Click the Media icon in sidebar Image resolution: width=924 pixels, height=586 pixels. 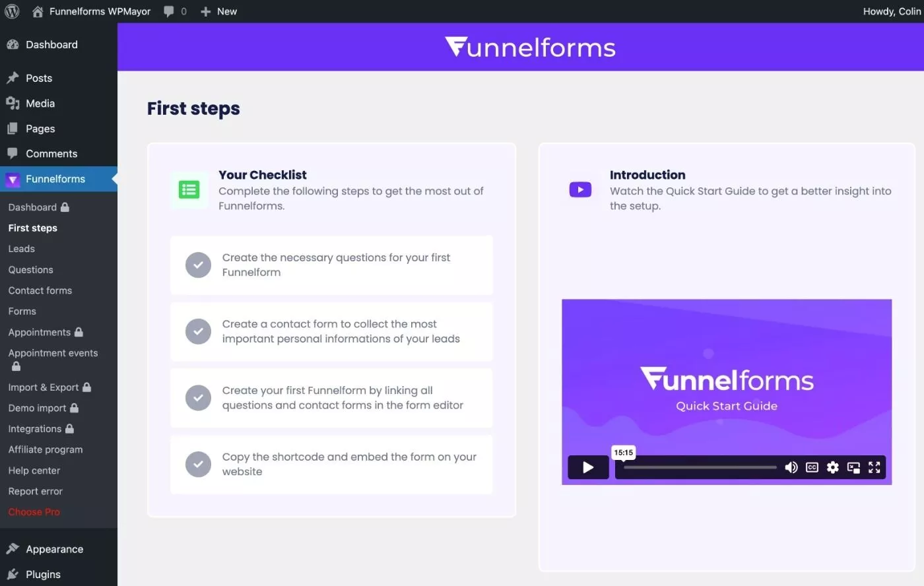click(13, 103)
